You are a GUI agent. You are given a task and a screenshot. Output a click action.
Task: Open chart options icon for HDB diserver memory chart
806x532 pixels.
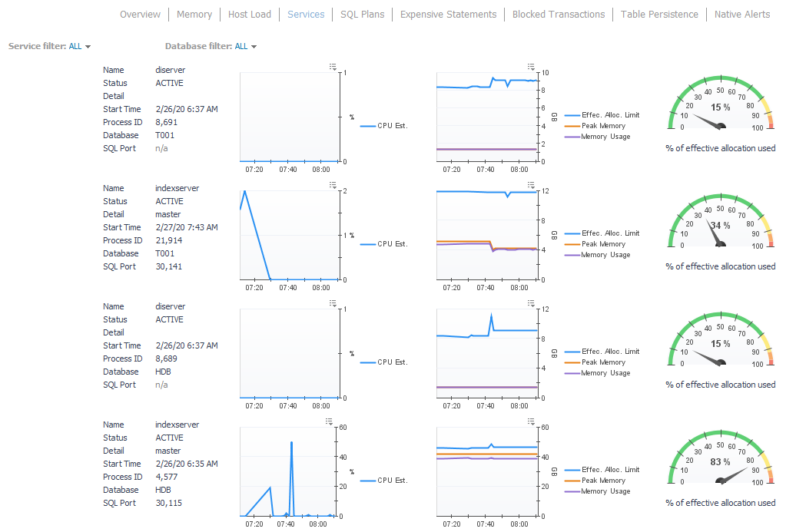click(x=531, y=303)
